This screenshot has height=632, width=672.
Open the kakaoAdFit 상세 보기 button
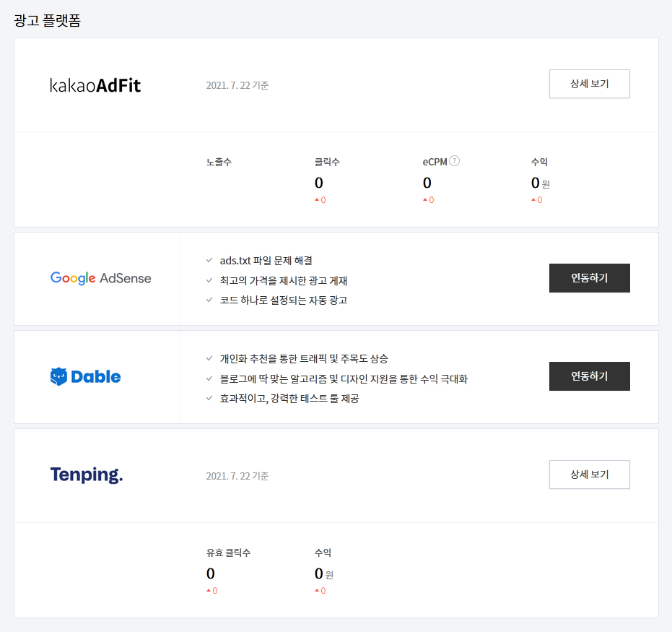(x=589, y=84)
